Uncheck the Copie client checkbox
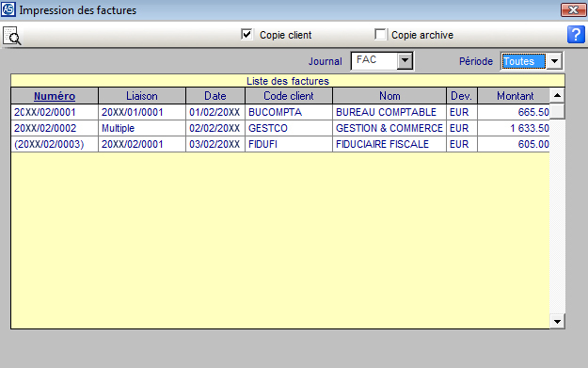Viewport: 588px width, 368px height. pyautogui.click(x=246, y=35)
